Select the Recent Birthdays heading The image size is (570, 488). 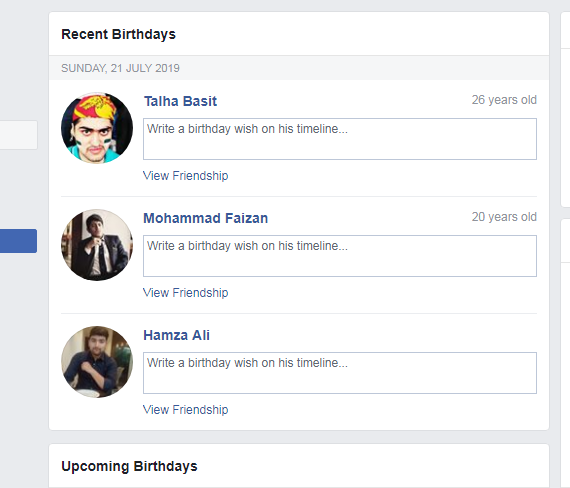[x=118, y=34]
